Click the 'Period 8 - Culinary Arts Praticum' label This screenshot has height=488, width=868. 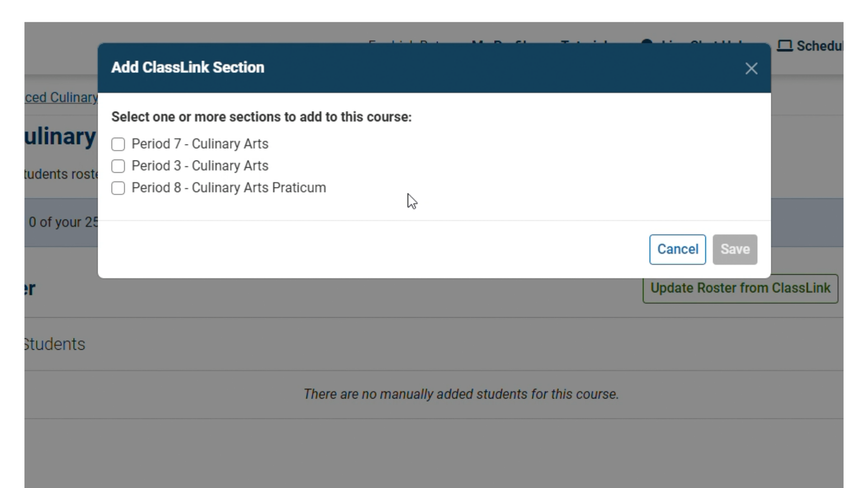point(229,188)
